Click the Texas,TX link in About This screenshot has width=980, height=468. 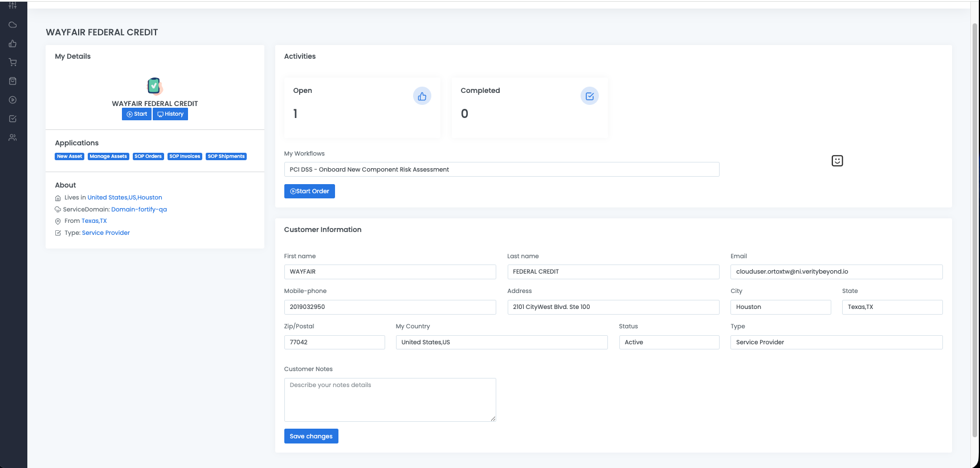[x=94, y=221]
